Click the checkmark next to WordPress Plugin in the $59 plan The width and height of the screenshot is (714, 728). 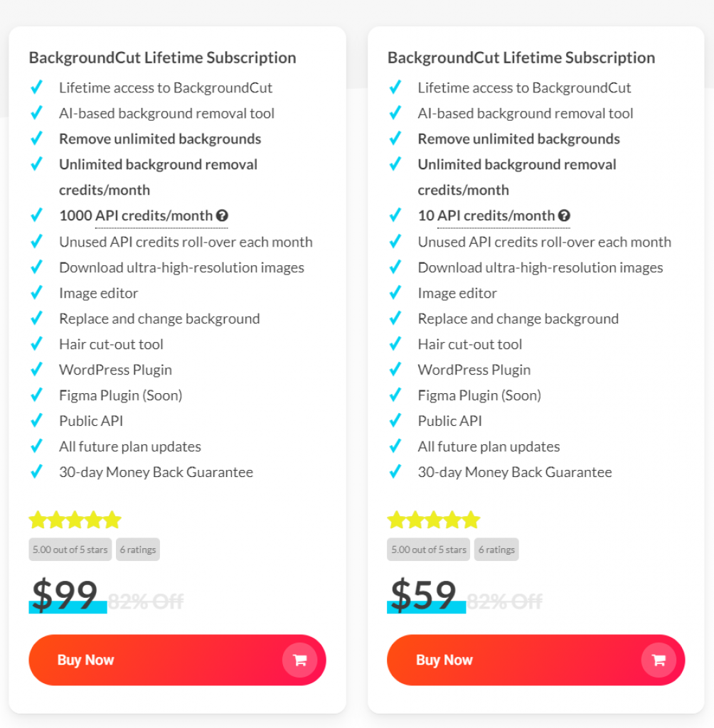pyautogui.click(x=395, y=369)
